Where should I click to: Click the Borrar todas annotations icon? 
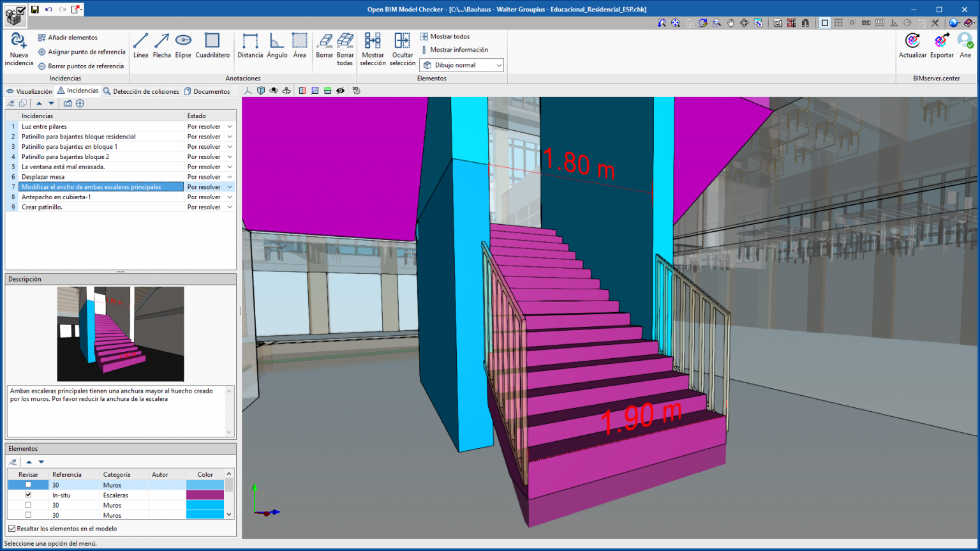coord(345,45)
